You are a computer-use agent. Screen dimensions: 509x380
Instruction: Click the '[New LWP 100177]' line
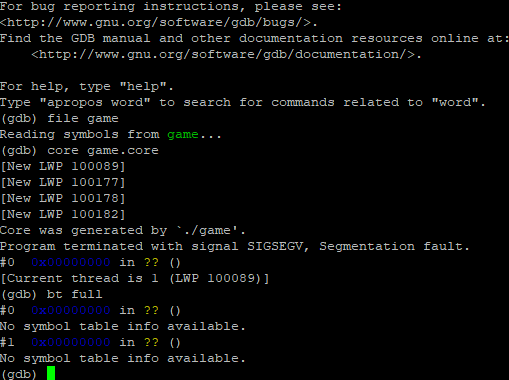pos(63,183)
